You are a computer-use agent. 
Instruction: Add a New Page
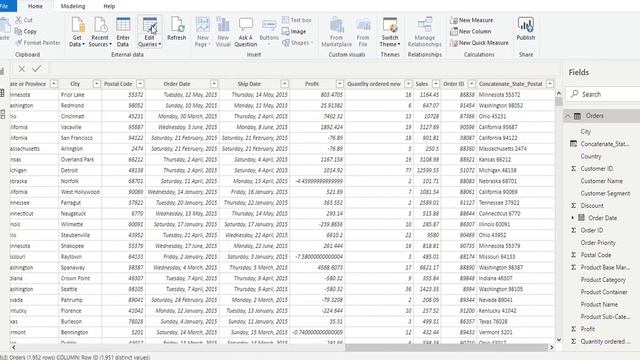pos(202,32)
